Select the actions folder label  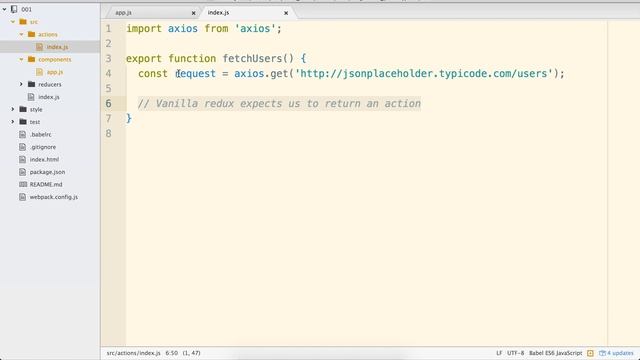tap(48, 35)
